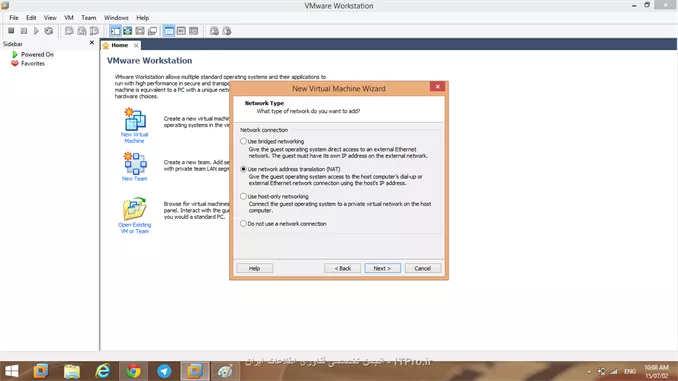Click the New Team icon

point(134,166)
